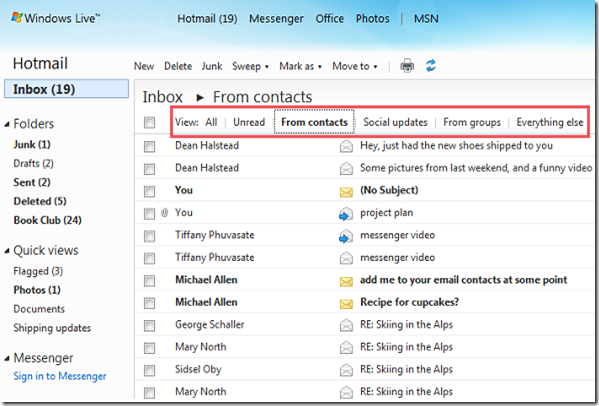
Task: Click envelope icon on Sidsel Oby's row
Action: pos(346,370)
